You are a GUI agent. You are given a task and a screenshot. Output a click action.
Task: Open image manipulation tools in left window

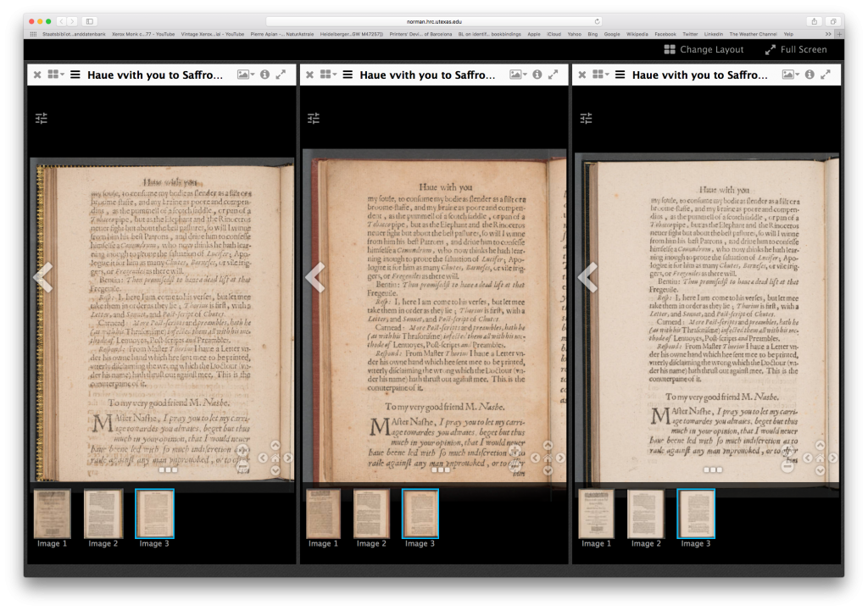pyautogui.click(x=42, y=119)
